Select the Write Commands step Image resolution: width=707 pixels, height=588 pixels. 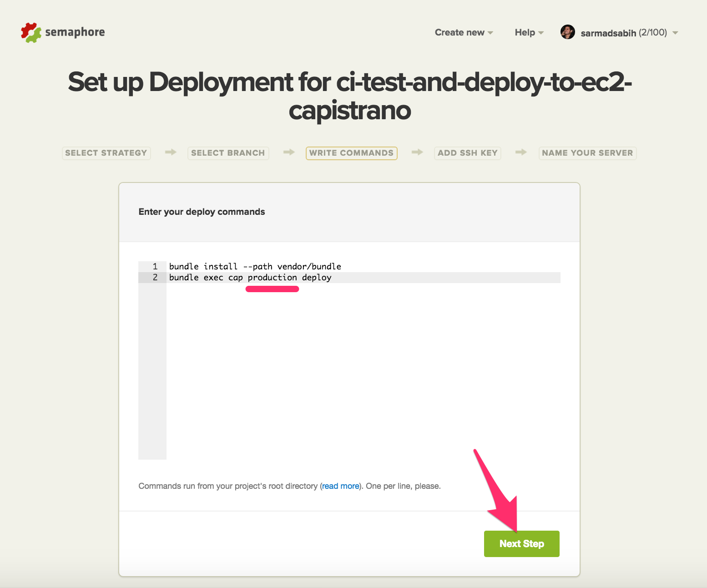(351, 153)
